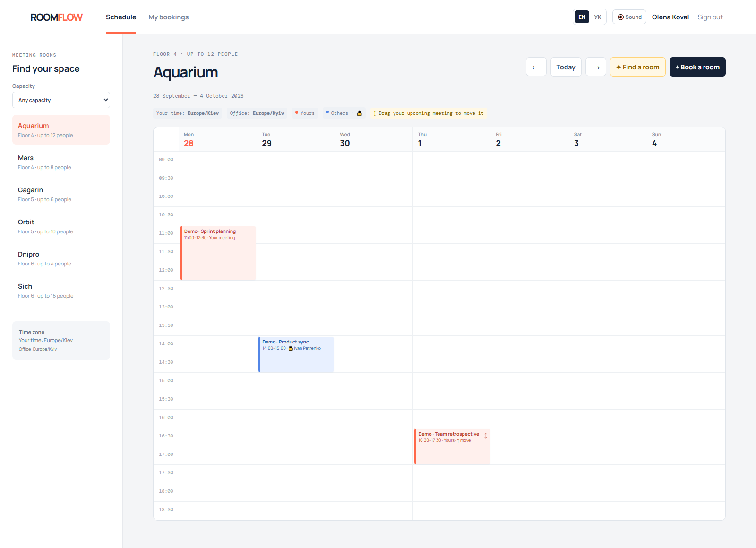Click lock icon beside Ivan Petrenko

point(291,348)
